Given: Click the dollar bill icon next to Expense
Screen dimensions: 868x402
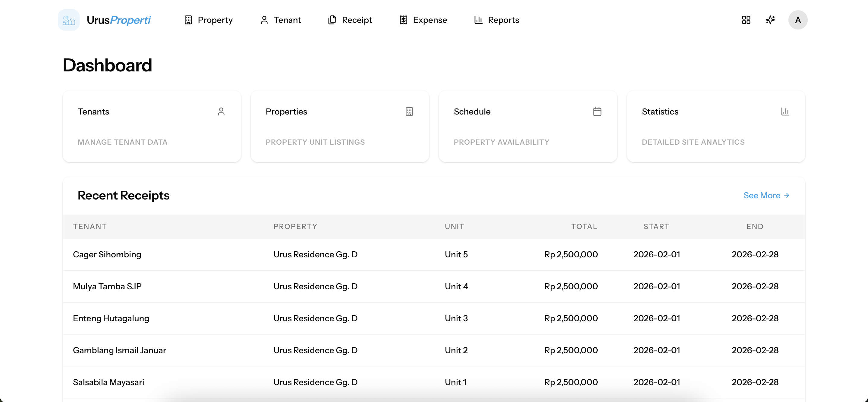Looking at the screenshot, I should (403, 20).
